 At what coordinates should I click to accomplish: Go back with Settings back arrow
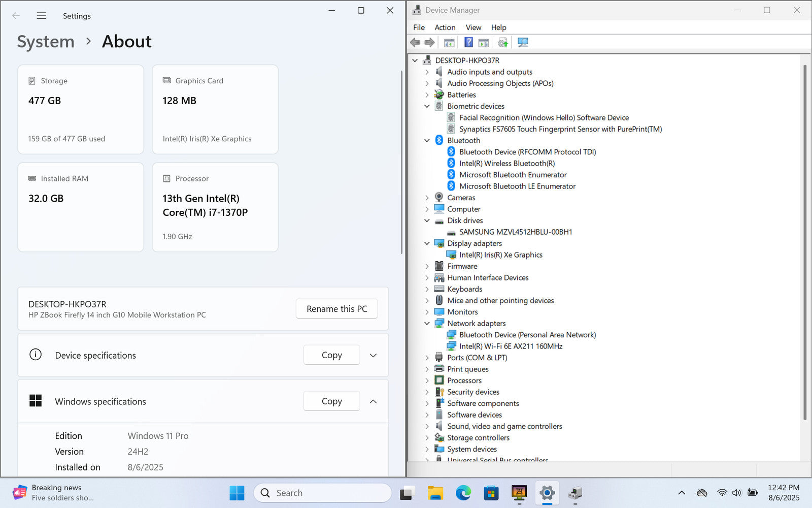coord(16,16)
